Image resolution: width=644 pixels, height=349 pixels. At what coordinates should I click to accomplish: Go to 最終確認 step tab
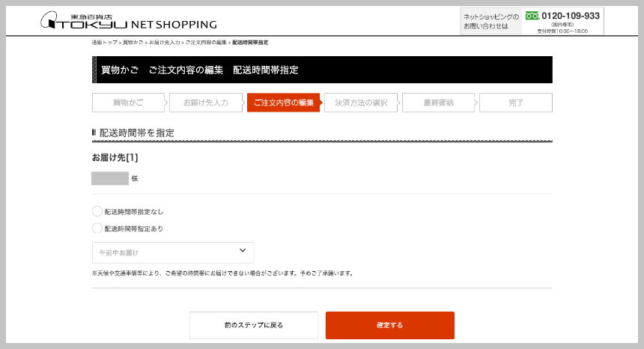click(x=438, y=103)
